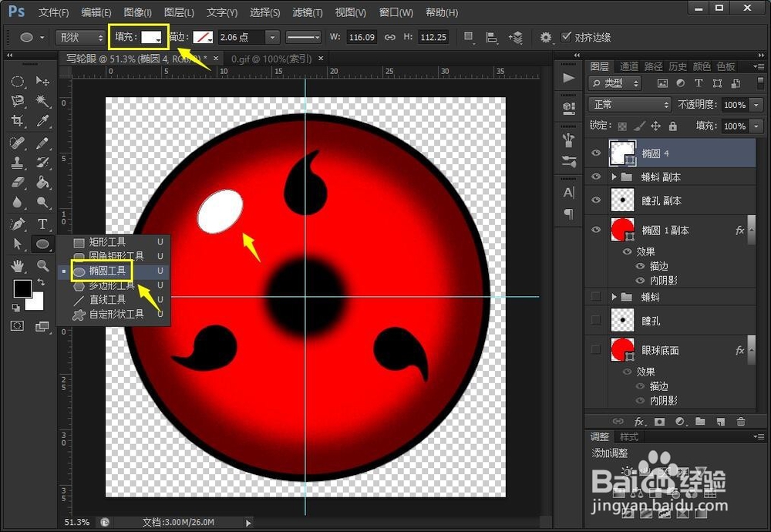Switch to the 0.gif document tab
Viewport: 771px width, 532px height.
pyautogui.click(x=272, y=59)
